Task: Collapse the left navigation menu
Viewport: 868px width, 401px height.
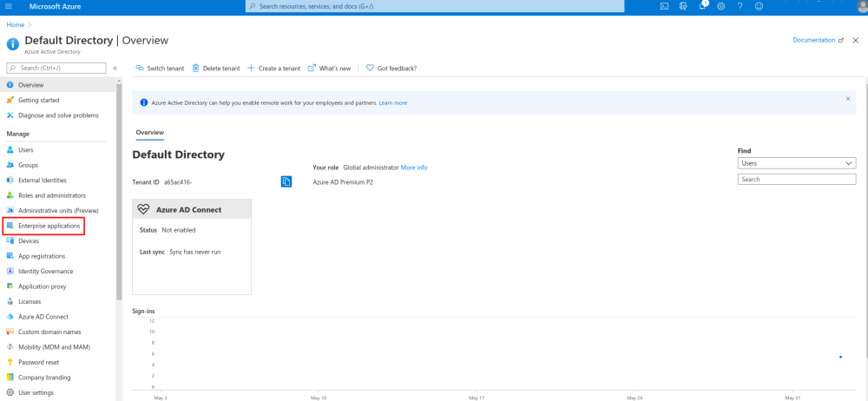Action: (115, 68)
